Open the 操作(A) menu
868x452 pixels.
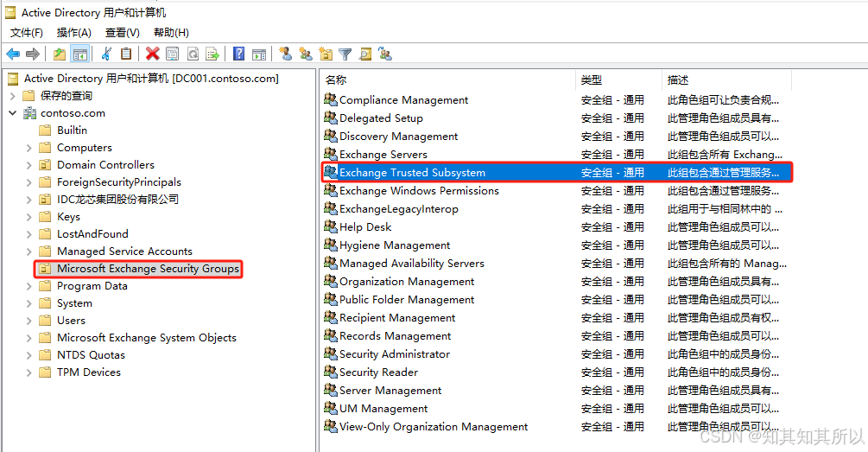[x=74, y=33]
